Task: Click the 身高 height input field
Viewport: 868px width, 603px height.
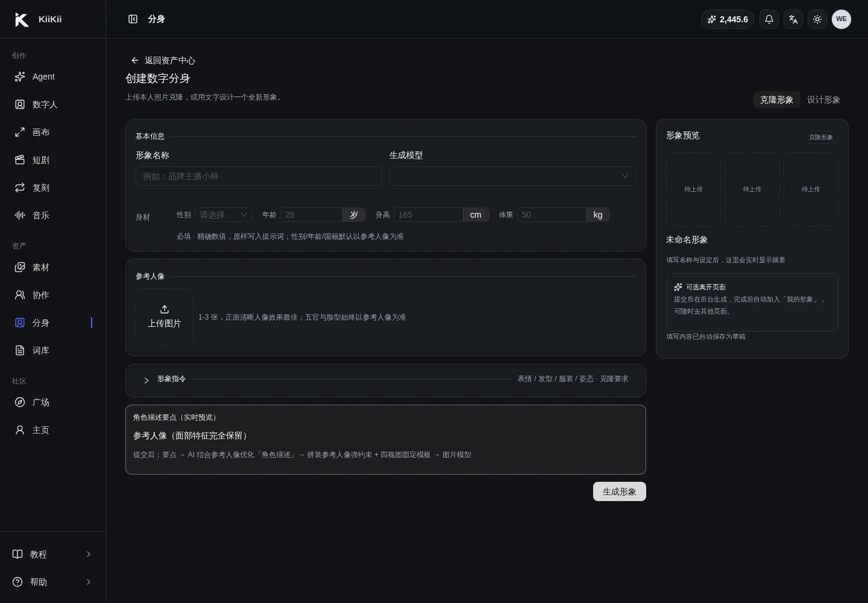Action: pyautogui.click(x=429, y=215)
